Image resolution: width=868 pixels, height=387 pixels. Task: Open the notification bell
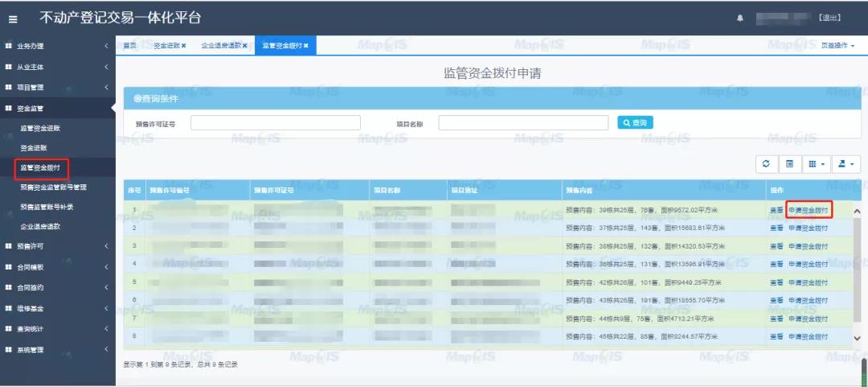(739, 18)
